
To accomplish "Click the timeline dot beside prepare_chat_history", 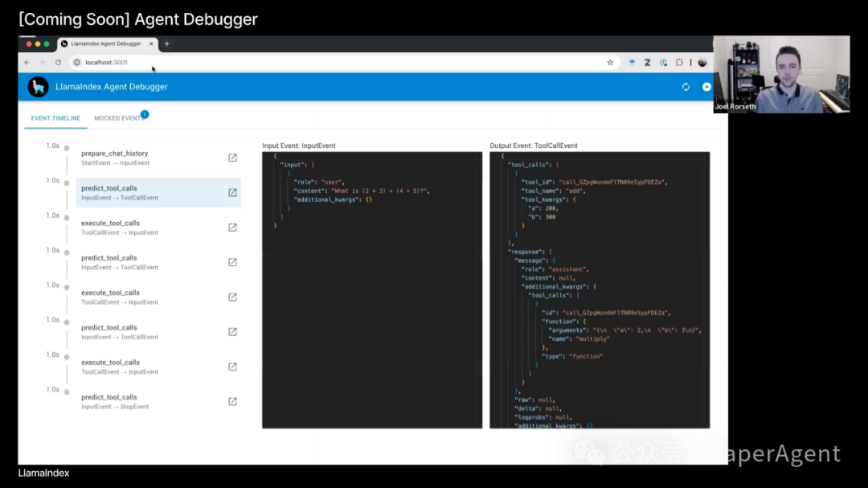I will (x=67, y=149).
